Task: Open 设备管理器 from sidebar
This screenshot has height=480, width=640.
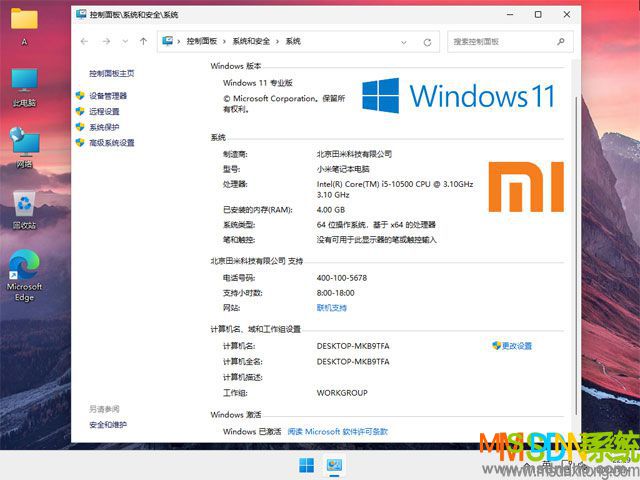Action: point(108,96)
